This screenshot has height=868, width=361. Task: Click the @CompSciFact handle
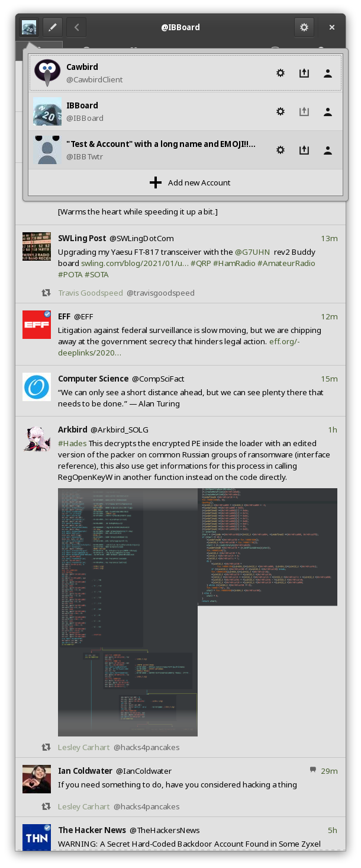(157, 379)
